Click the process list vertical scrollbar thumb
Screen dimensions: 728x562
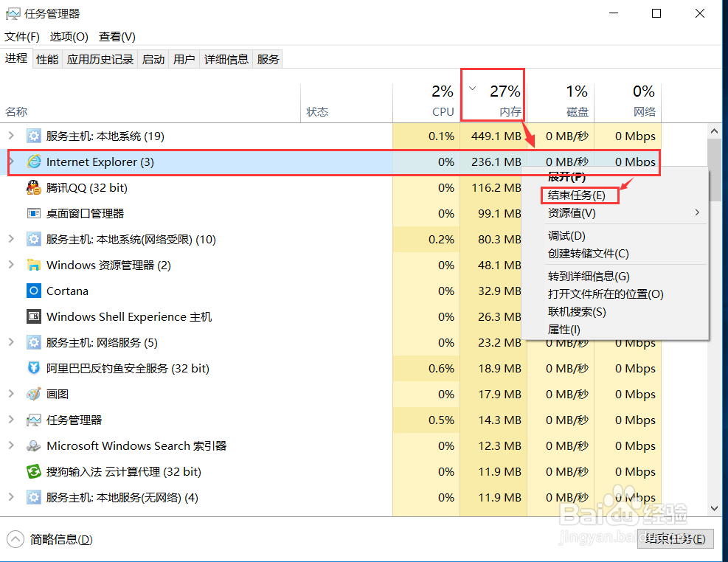click(x=714, y=170)
